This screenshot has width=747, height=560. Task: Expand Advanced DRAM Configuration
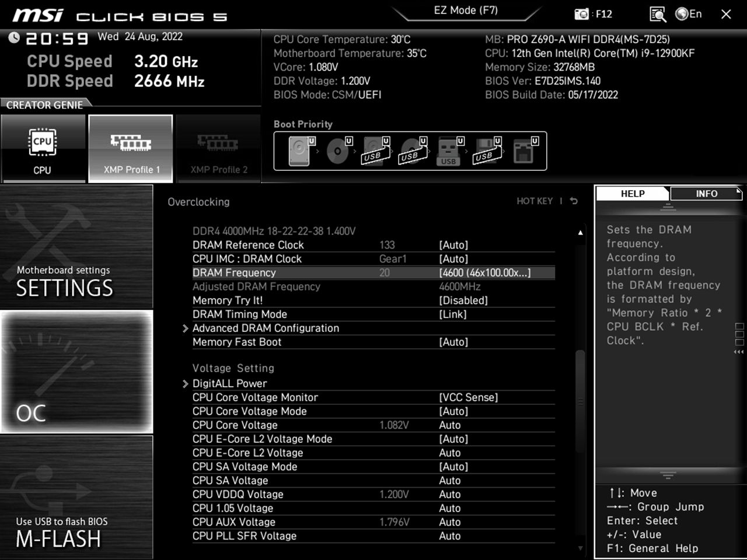(266, 328)
